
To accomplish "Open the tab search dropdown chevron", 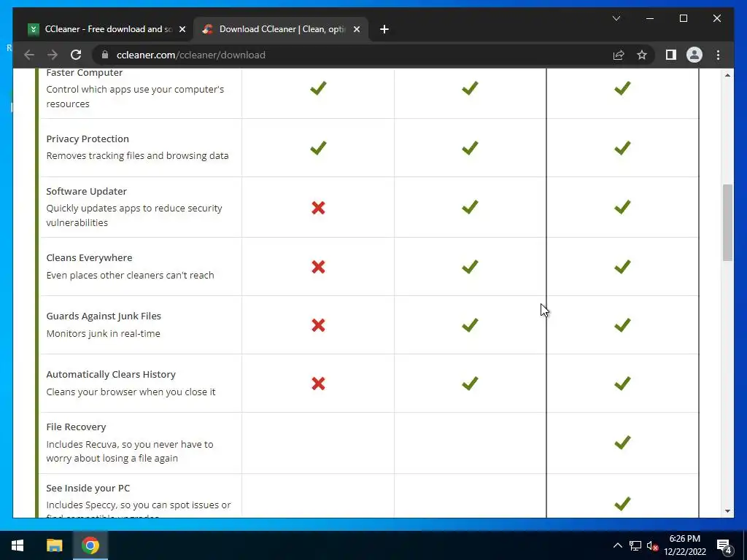I will (616, 18).
